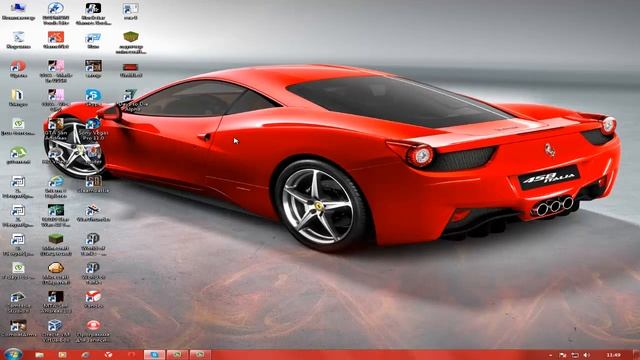Image resolution: width=640 pixels, height=360 pixels.
Task: Open Windows Media Player taskbar icon
Action: [x=62, y=355]
